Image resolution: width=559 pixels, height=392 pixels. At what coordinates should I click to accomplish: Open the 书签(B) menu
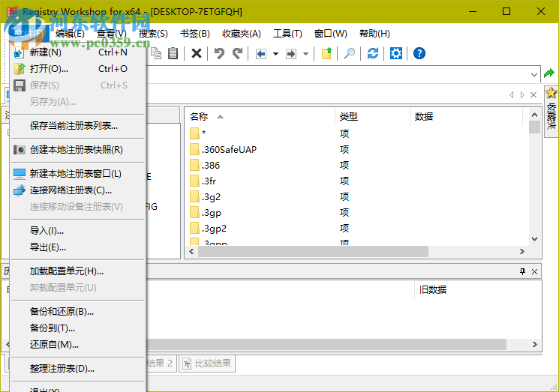[195, 34]
